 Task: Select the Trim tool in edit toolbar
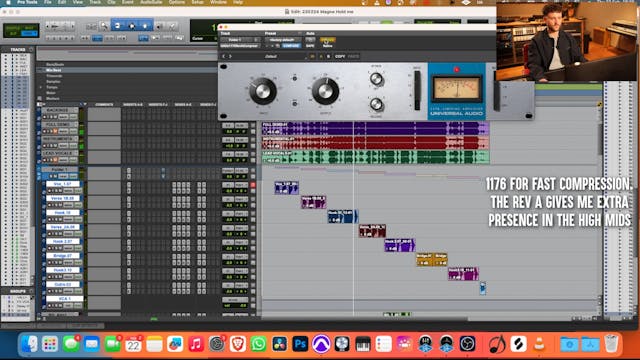[118, 26]
